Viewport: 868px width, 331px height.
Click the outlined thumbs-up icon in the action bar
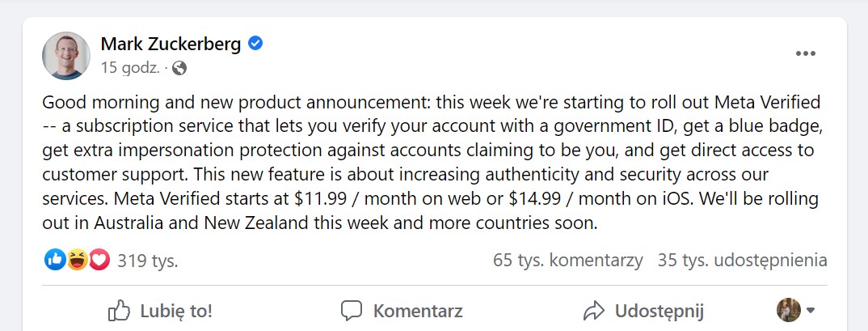pyautogui.click(x=119, y=310)
